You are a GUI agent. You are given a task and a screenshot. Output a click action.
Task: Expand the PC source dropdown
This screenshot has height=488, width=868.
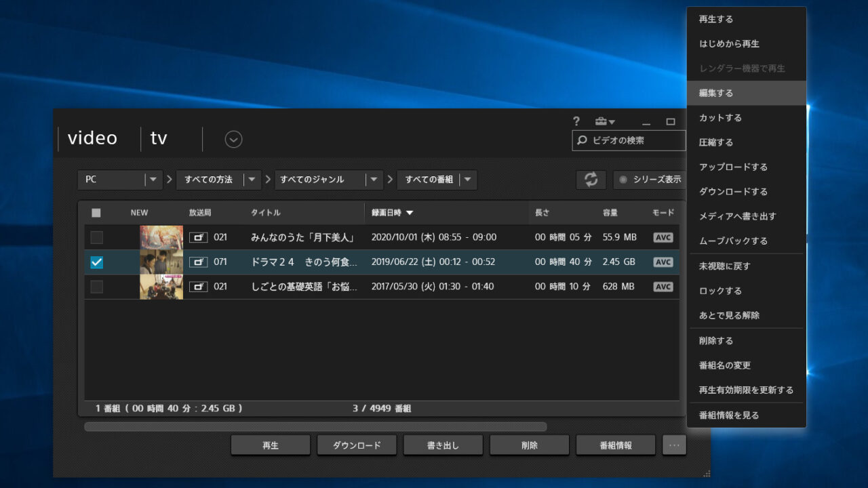point(153,180)
